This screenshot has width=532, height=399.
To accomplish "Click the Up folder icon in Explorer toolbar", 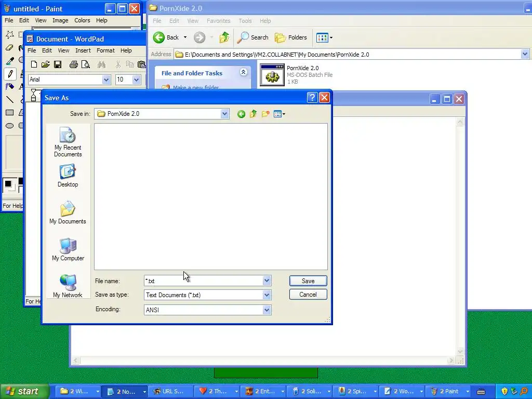I will (224, 37).
